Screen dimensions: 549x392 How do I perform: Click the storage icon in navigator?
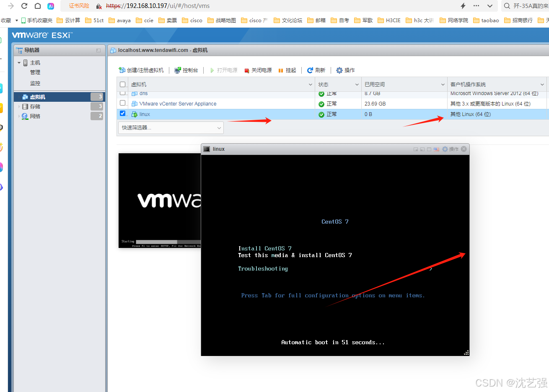point(25,106)
